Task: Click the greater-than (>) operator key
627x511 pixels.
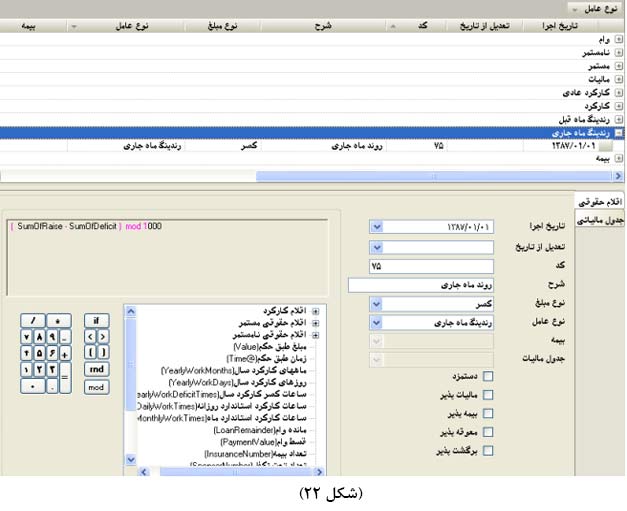Action: pyautogui.click(x=103, y=337)
